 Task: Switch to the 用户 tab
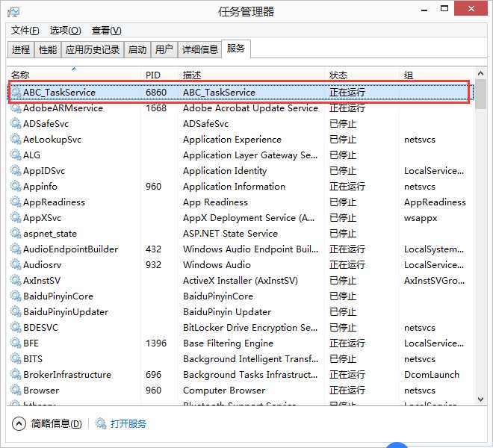[x=164, y=50]
